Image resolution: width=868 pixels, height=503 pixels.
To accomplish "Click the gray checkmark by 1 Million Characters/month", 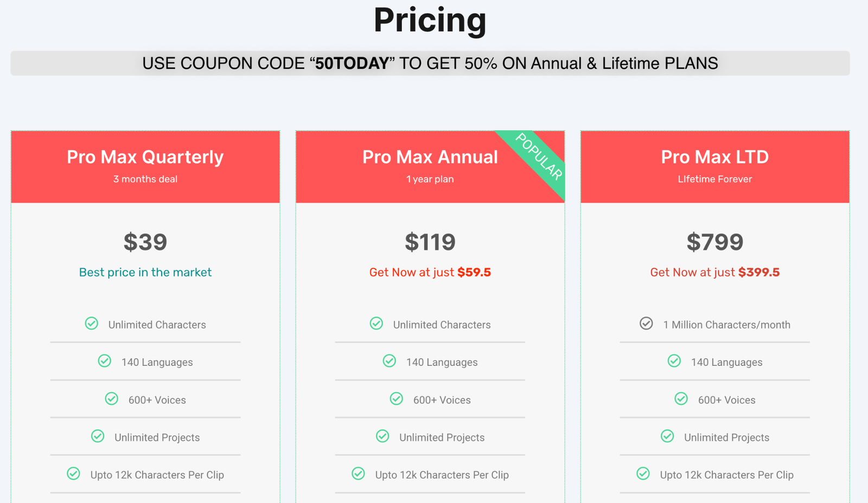I will pos(646,324).
